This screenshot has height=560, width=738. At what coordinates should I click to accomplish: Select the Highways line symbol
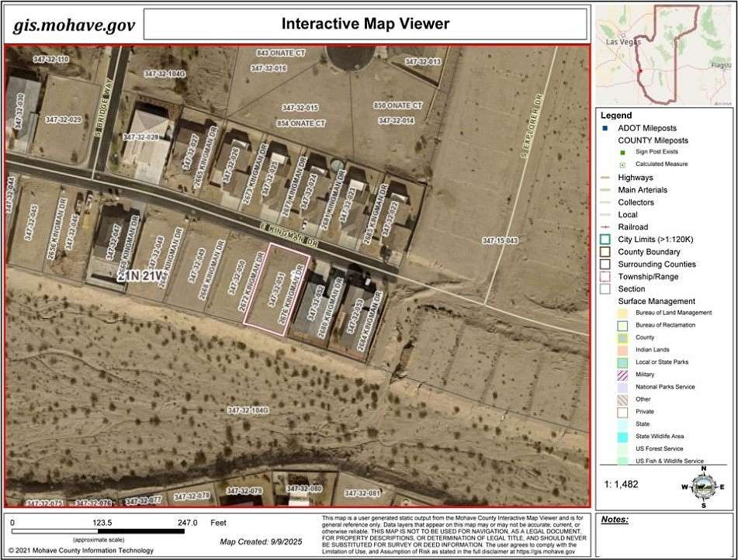tap(605, 177)
